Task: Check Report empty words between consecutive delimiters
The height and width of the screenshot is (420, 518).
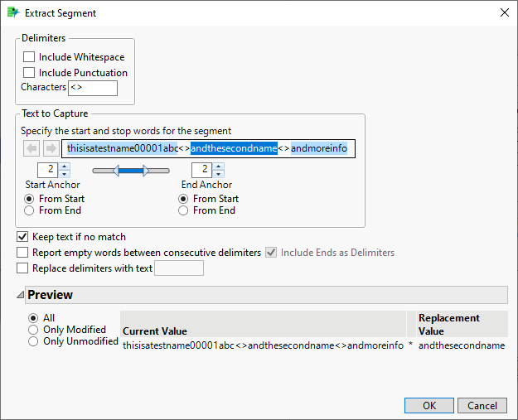Action: click(x=22, y=253)
